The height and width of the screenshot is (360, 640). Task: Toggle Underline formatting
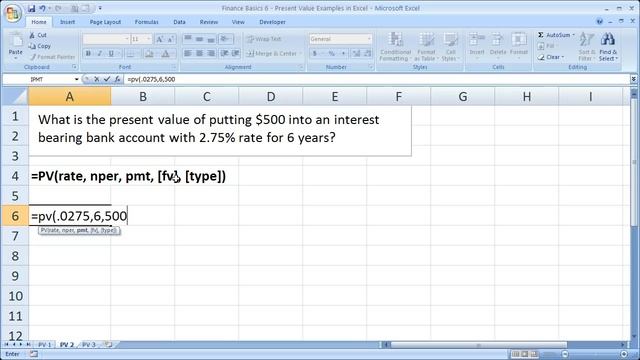click(111, 53)
